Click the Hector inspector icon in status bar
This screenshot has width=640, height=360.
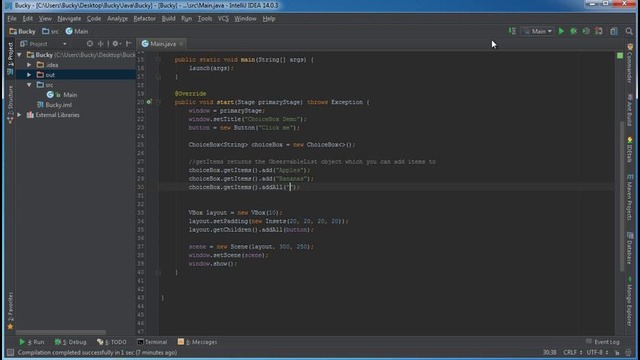(629, 352)
